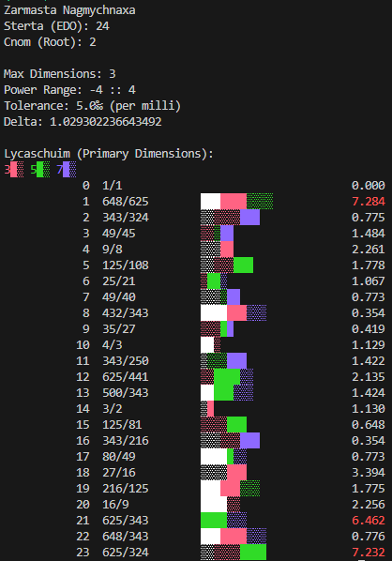Image resolution: width=392 pixels, height=561 pixels.
Task: Click the error value 1.422
Action: (369, 360)
